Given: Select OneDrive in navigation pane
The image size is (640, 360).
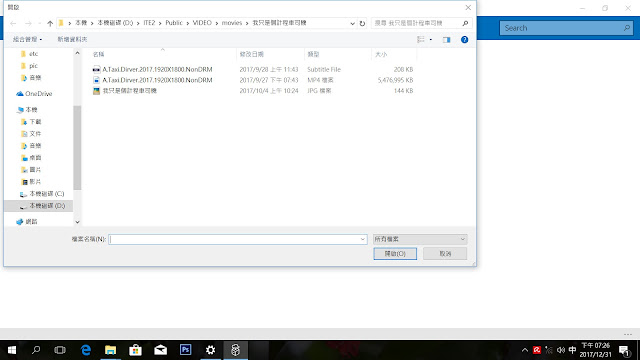Looking at the screenshot, I should pos(39,93).
